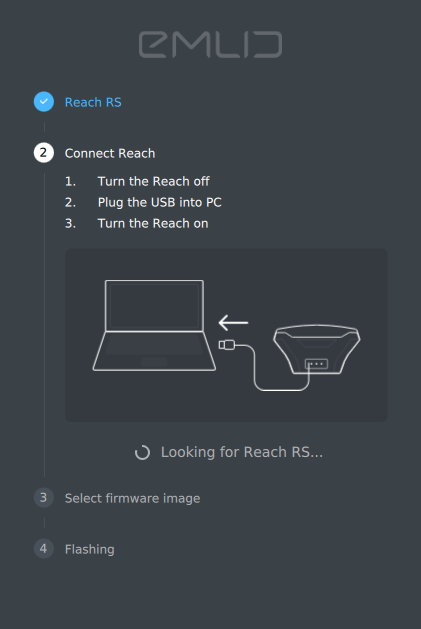Click instruction Plug the USB into PC
Image resolution: width=421 pixels, height=629 pixels.
(x=159, y=202)
